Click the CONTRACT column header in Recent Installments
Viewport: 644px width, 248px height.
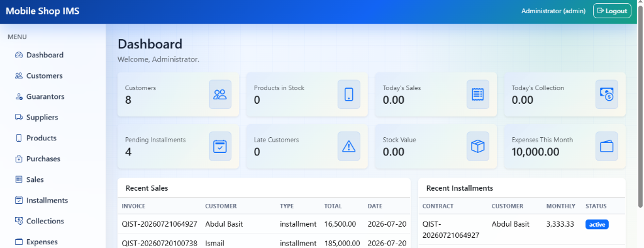pos(438,206)
